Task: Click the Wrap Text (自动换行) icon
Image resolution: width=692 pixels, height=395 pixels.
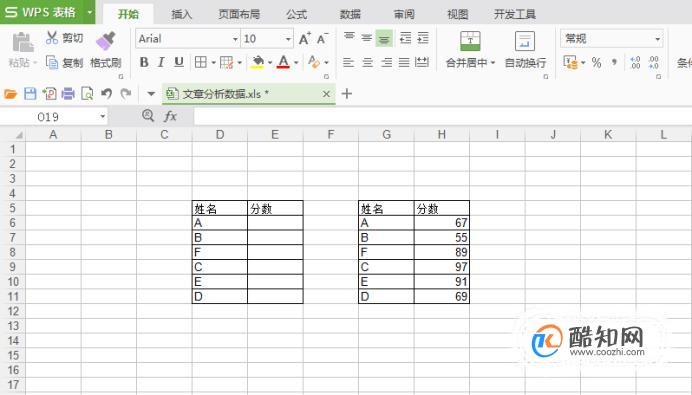Action: tap(525, 41)
